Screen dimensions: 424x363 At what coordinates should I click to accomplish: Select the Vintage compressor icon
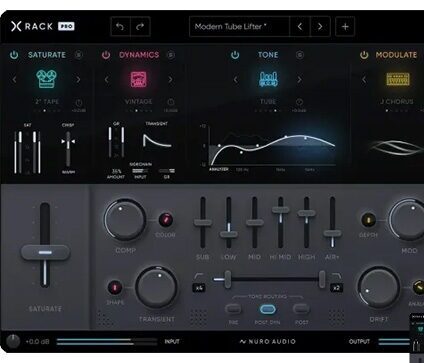click(138, 79)
